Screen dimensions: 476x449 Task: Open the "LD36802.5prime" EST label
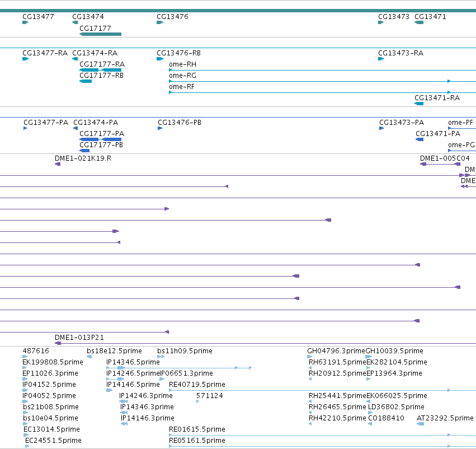[396, 407]
